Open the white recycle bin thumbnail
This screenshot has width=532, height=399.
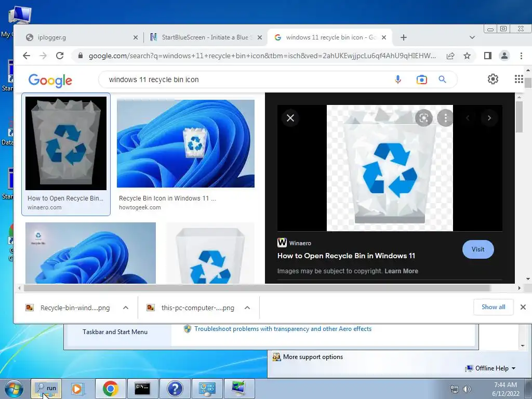[x=210, y=253]
